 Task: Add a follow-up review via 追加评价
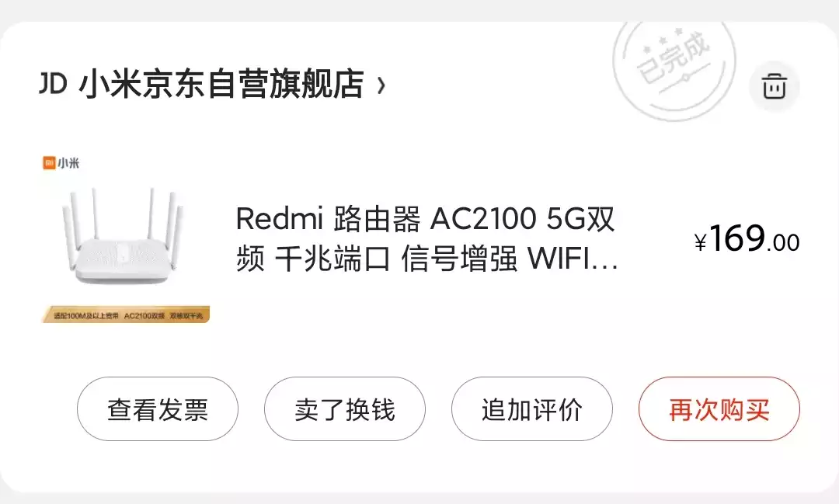tap(532, 409)
